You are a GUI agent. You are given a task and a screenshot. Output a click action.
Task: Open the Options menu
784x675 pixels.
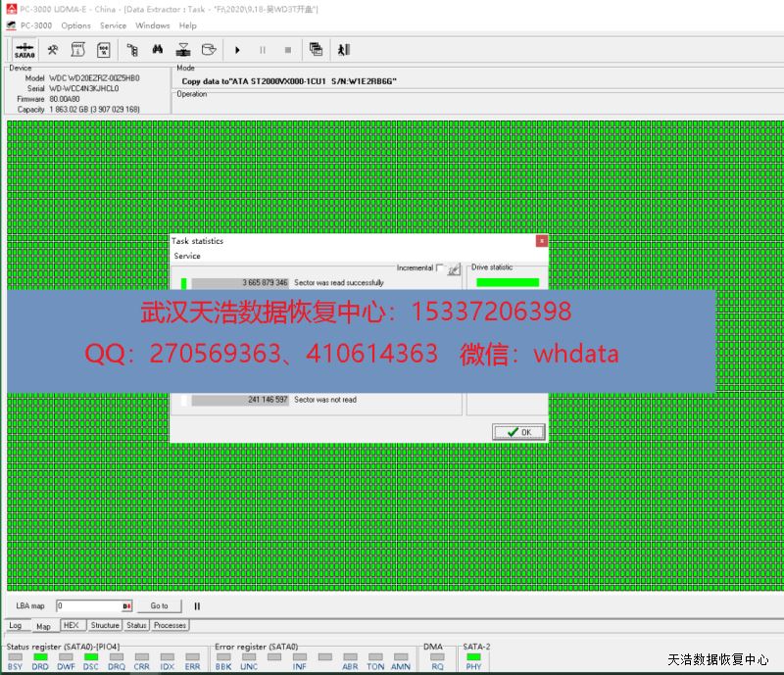[x=75, y=25]
